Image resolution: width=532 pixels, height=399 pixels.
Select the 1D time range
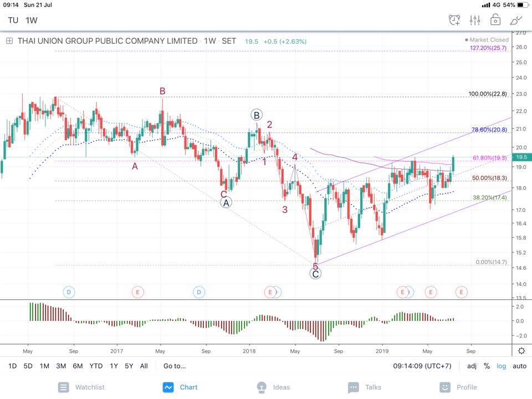pos(12,366)
